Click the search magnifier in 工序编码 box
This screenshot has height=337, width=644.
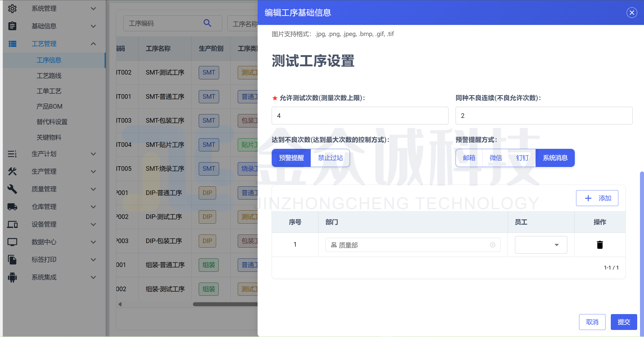tap(207, 23)
